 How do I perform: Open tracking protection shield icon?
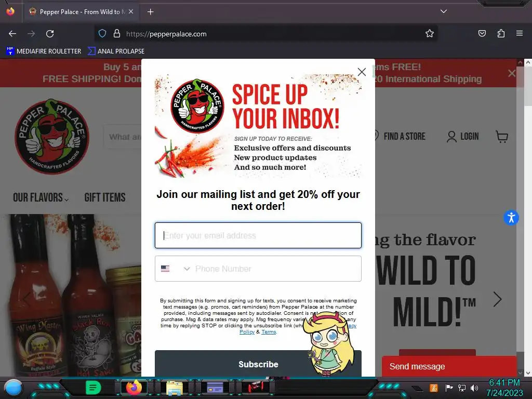point(102,34)
